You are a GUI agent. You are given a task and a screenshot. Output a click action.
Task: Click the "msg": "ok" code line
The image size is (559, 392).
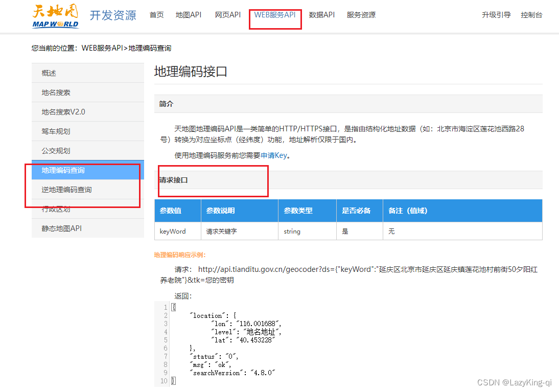tap(211, 365)
